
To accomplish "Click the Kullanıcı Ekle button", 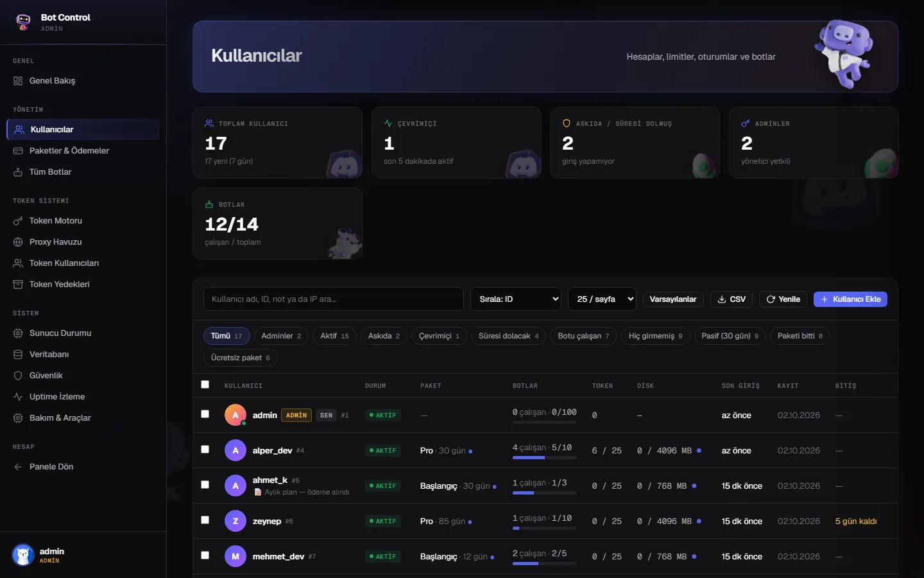I will [x=850, y=299].
